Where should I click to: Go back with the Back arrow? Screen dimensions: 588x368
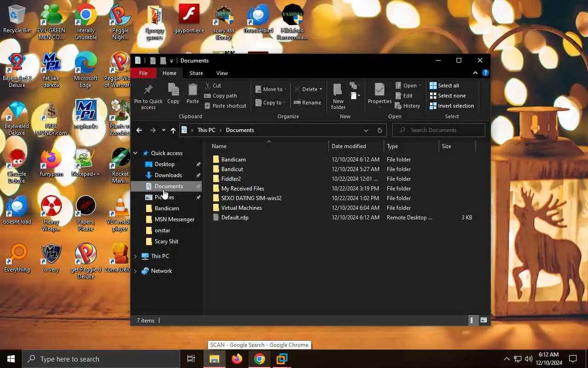coord(139,130)
